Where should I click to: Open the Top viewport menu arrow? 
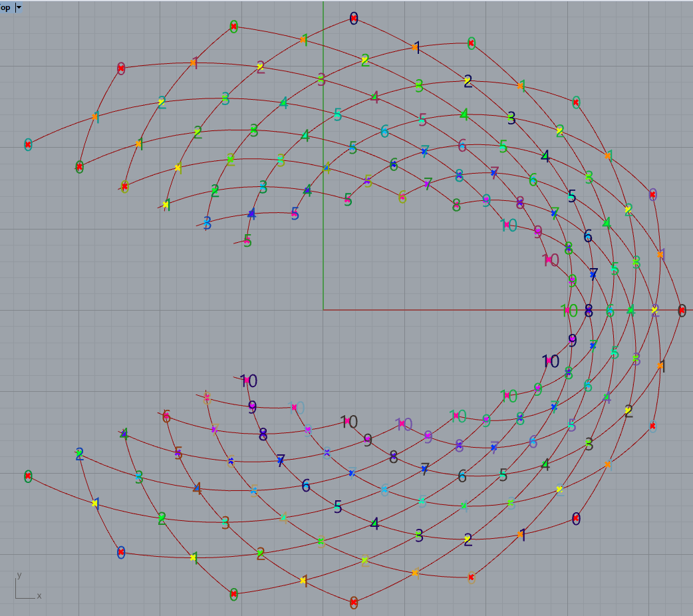point(19,7)
